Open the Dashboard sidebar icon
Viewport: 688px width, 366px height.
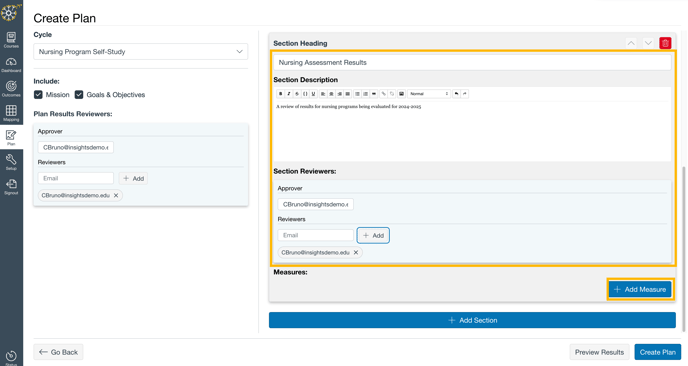coord(11,64)
